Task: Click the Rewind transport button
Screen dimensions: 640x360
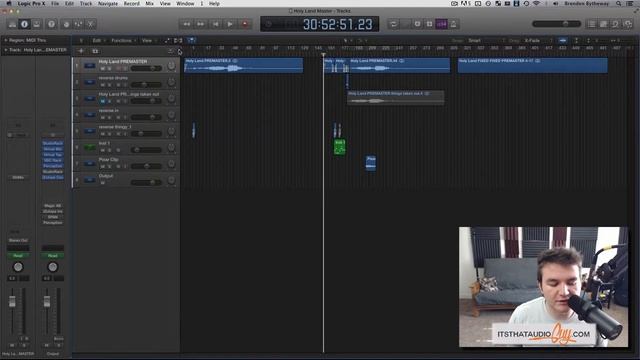Action: [187, 24]
